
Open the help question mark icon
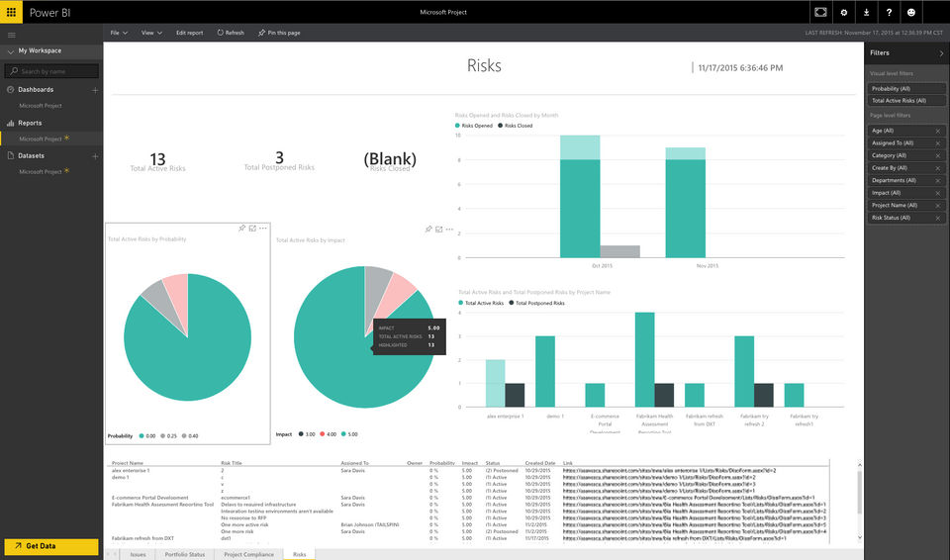(x=889, y=12)
